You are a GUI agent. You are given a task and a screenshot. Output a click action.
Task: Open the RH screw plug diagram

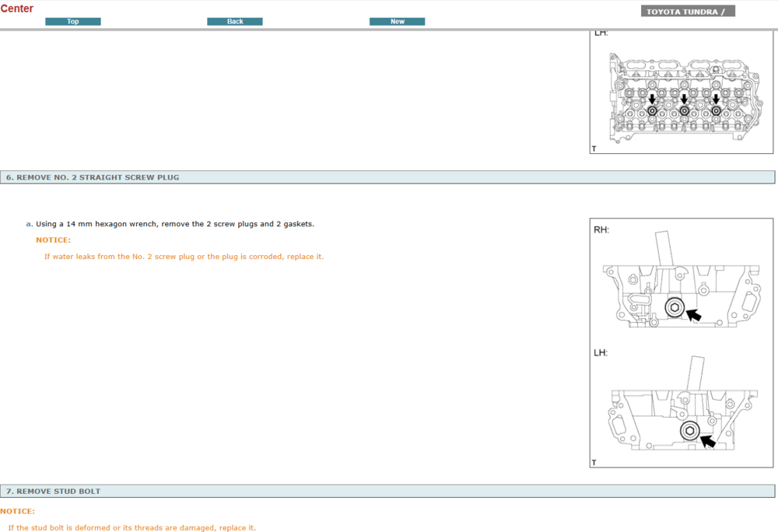[681, 283]
